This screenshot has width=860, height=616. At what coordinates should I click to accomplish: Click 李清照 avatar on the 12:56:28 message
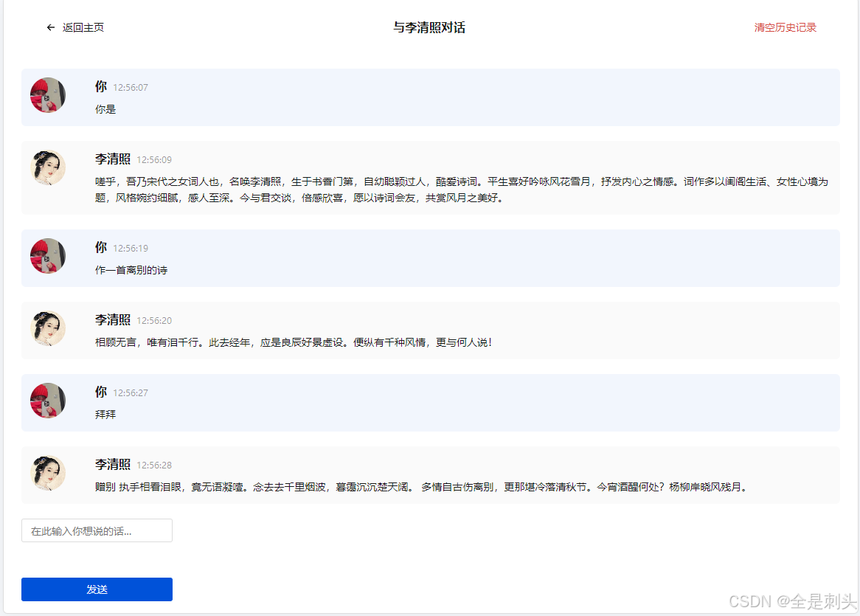click(x=48, y=473)
